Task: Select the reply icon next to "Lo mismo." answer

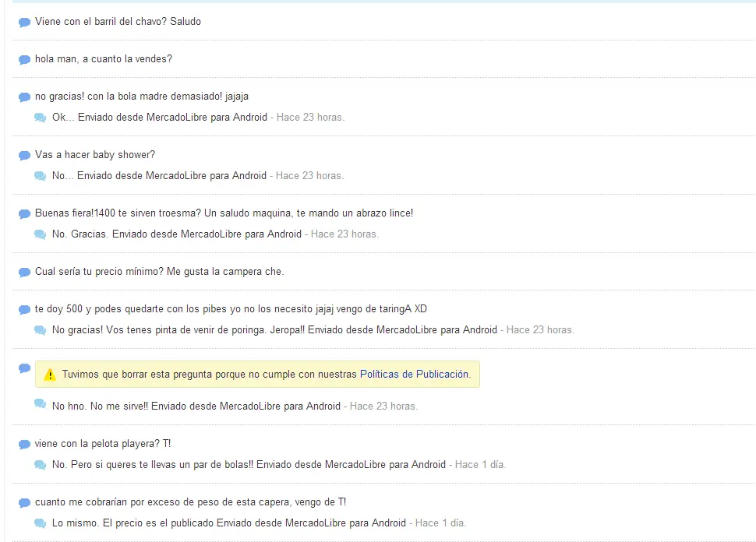Action: click(x=40, y=523)
